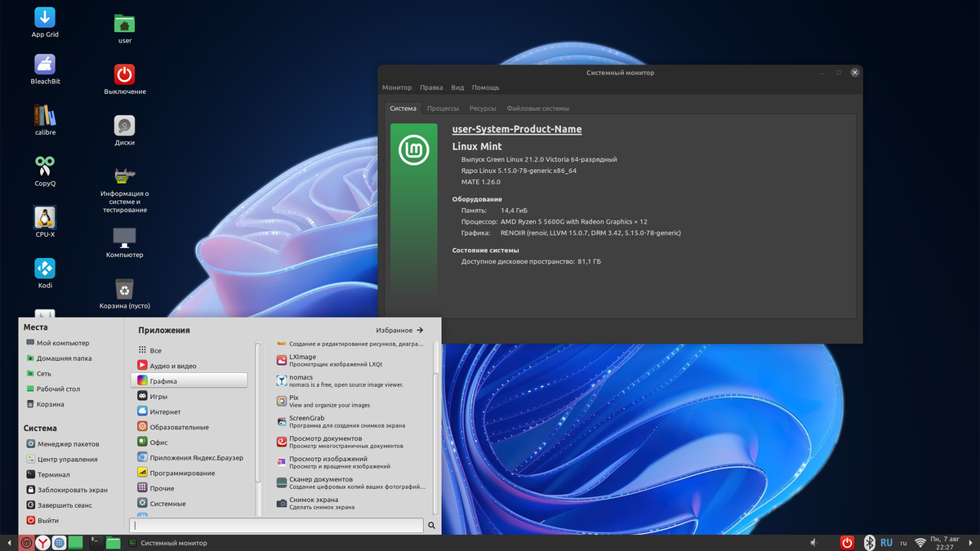This screenshot has height=551, width=980.
Task: Click the RU keyboard layout indicator
Action: point(886,542)
